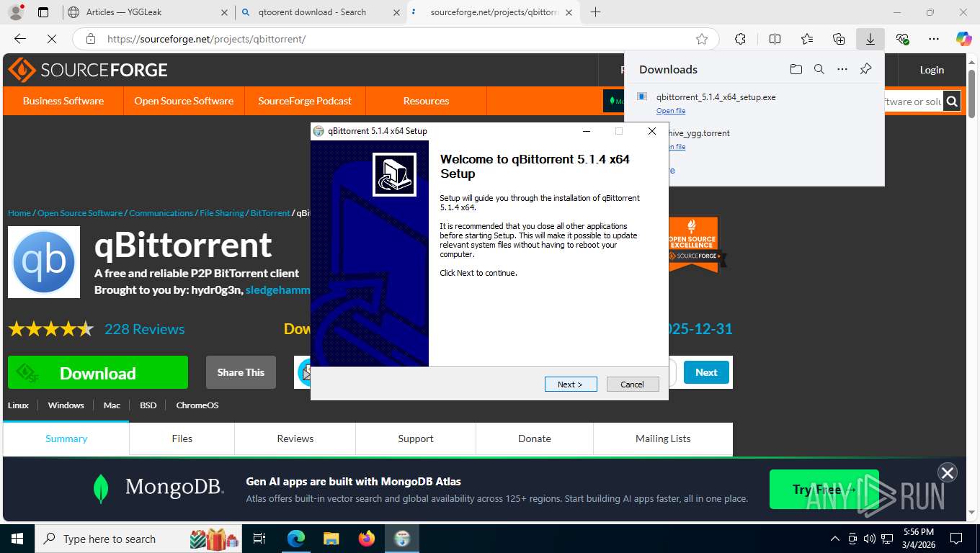
Task: Select the BSD platform link
Action: point(148,405)
